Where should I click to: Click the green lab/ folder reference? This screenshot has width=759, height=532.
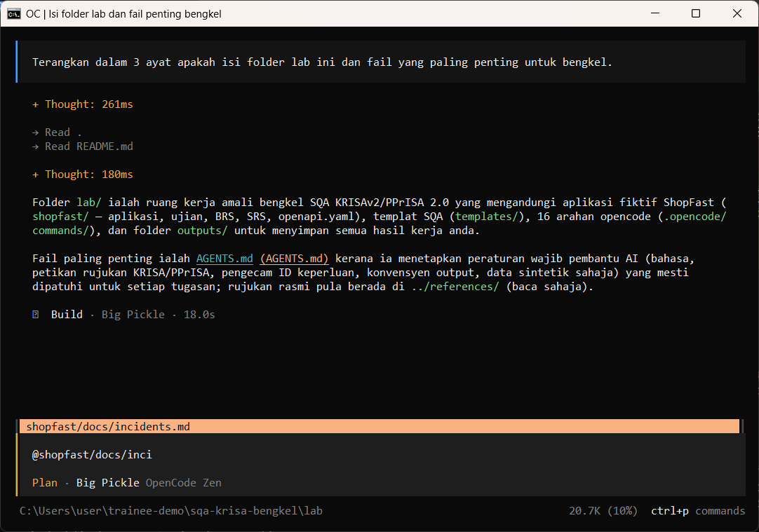(89, 202)
